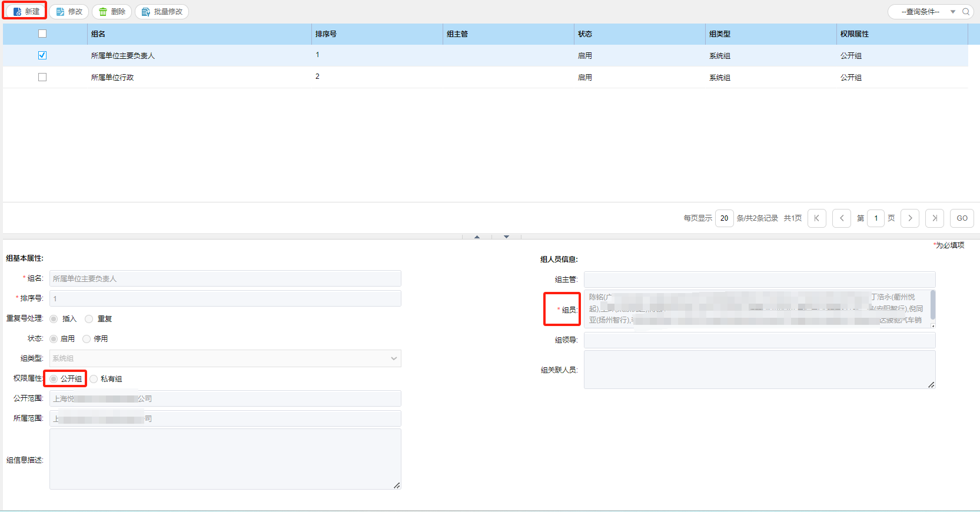Jump to last page arrow
This screenshot has width=980, height=512.
[935, 218]
